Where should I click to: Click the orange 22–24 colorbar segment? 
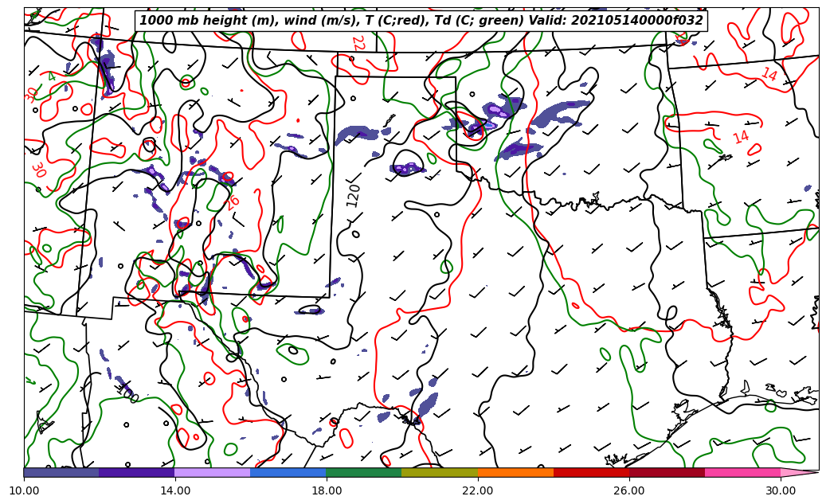click(x=515, y=472)
